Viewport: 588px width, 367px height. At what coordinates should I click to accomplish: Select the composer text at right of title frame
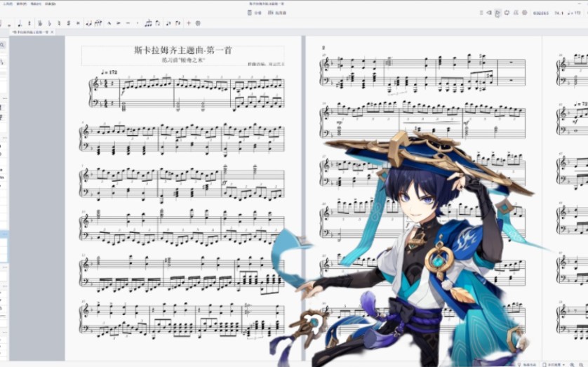pyautogui.click(x=266, y=64)
